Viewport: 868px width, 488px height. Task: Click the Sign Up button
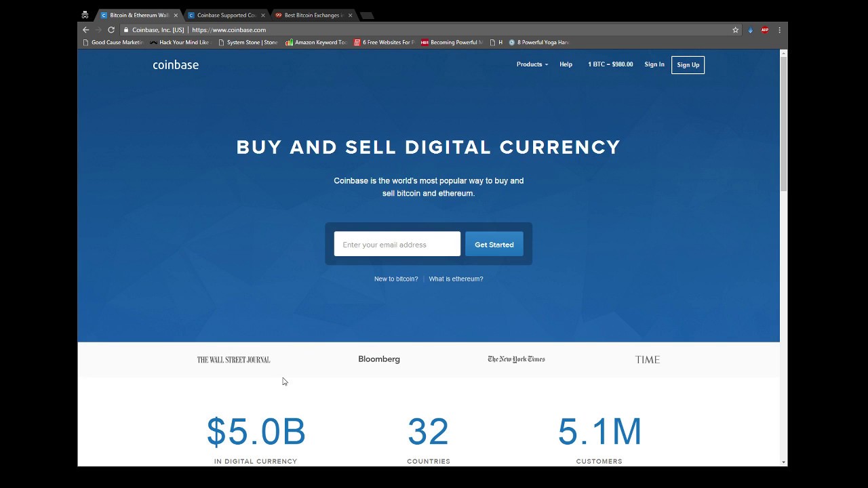688,65
